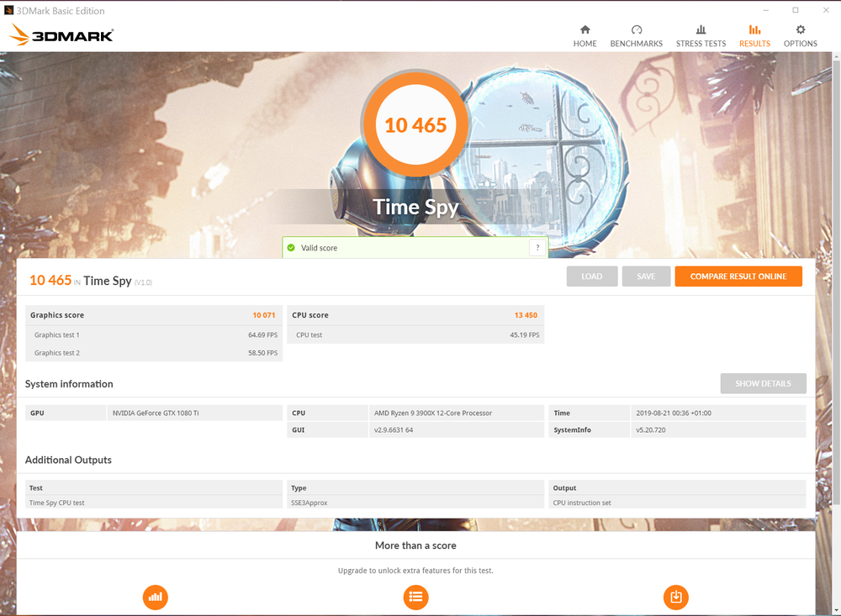This screenshot has height=616, width=841.
Task: Click the Upgrade to unlock extra features text
Action: tap(415, 571)
